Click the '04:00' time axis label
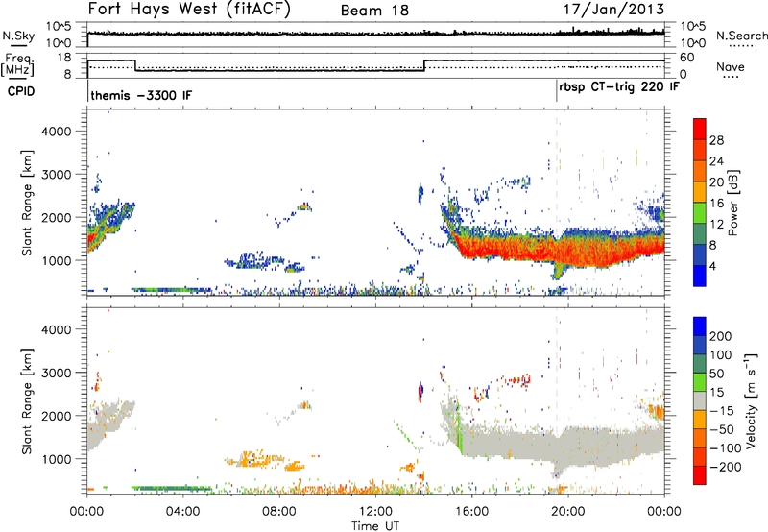The image size is (768, 532). coord(182,512)
